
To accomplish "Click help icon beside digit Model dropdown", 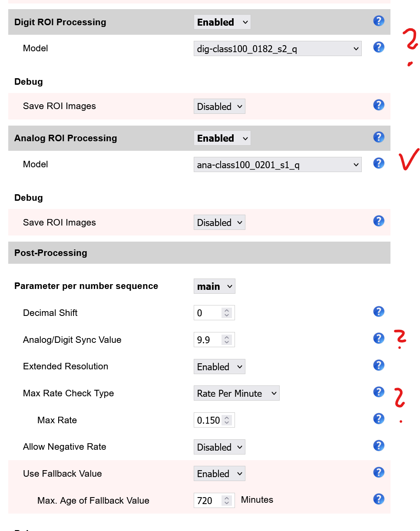I will 379,47.
